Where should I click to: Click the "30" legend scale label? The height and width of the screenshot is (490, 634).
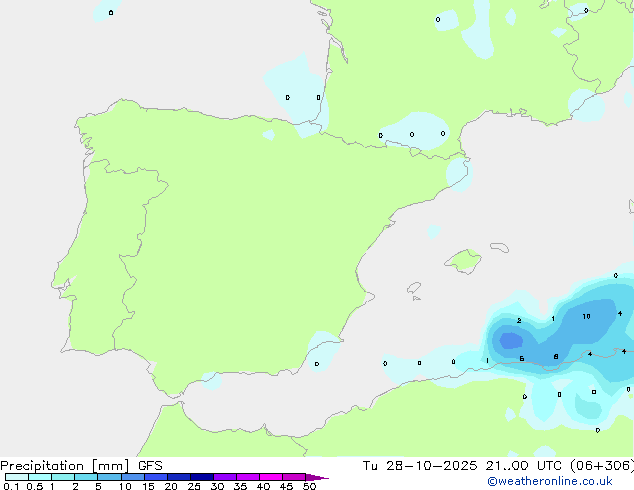point(217,486)
